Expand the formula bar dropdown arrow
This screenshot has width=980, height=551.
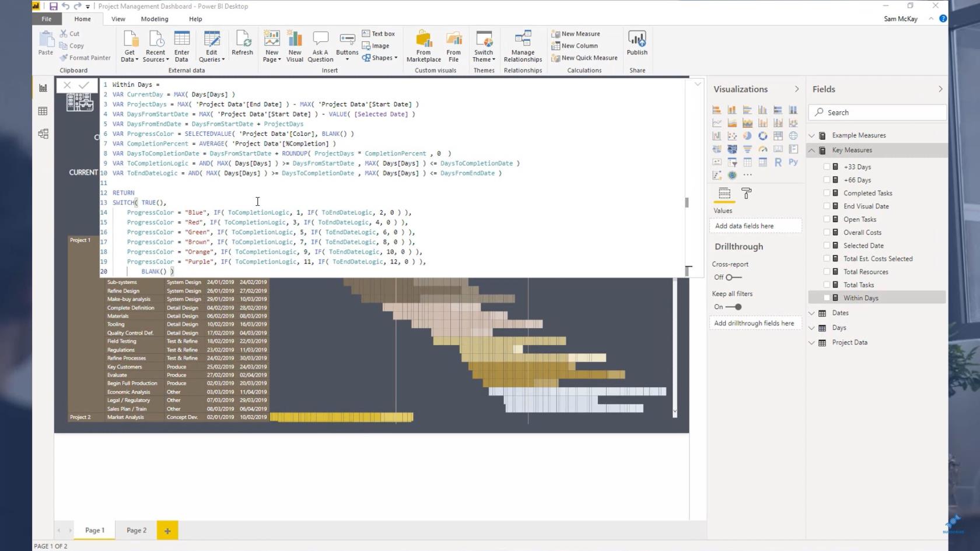click(698, 85)
